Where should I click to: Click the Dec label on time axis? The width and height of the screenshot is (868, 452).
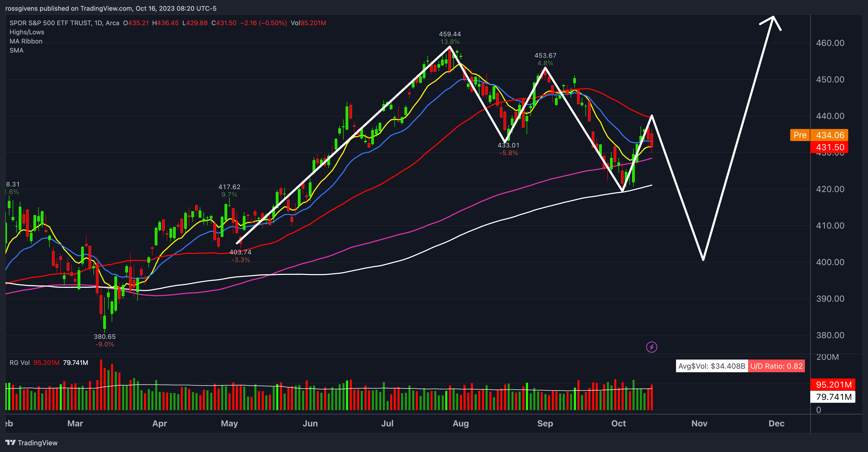click(776, 423)
